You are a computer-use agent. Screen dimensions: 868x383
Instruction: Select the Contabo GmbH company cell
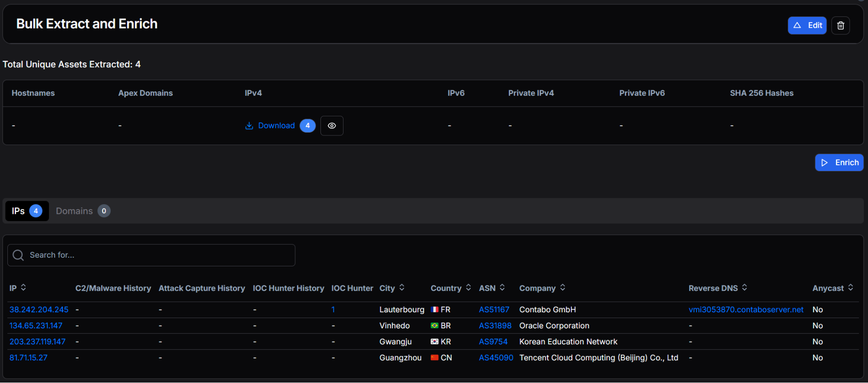click(x=548, y=310)
